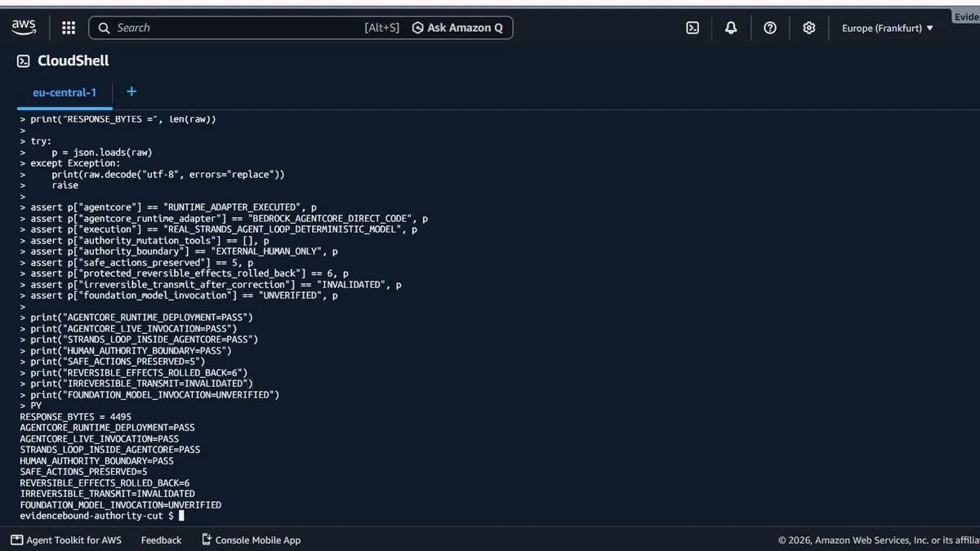Click the Agent Toolkit for AWS icon
Image resolution: width=980 pixels, height=551 pixels.
[x=17, y=540]
